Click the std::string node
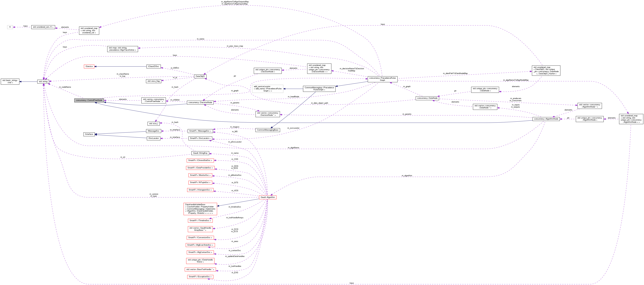Screen dimensions: 644x285 pyautogui.click(x=43, y=82)
